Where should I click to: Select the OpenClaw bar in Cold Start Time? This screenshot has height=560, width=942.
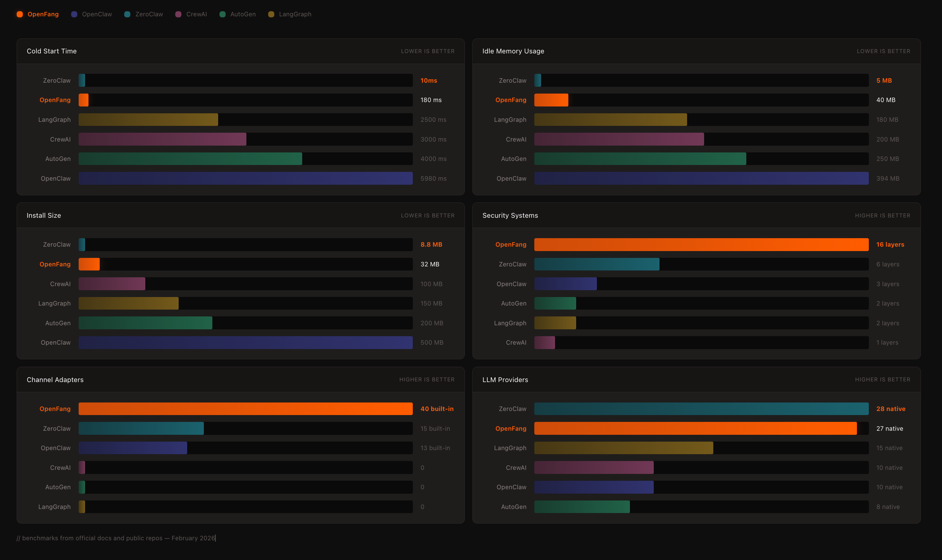click(245, 179)
